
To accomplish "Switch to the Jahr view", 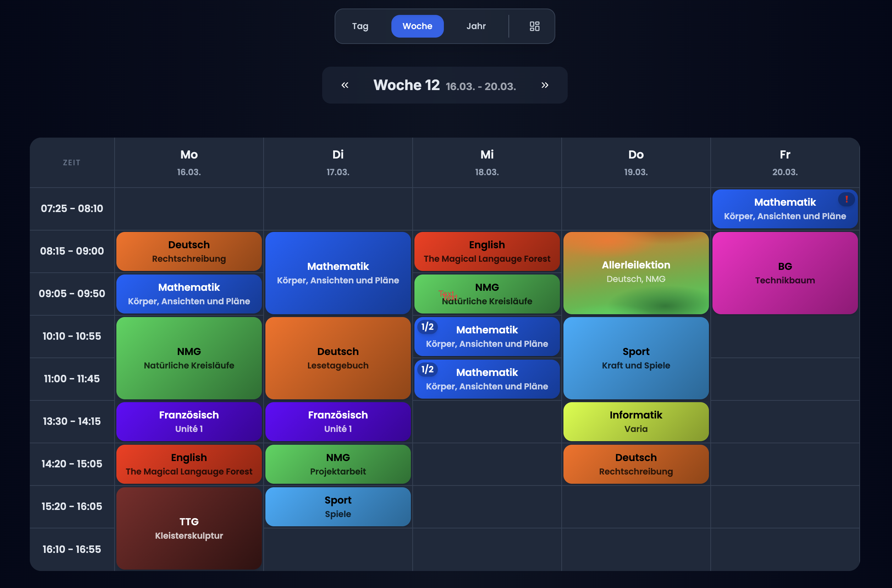I will (476, 26).
